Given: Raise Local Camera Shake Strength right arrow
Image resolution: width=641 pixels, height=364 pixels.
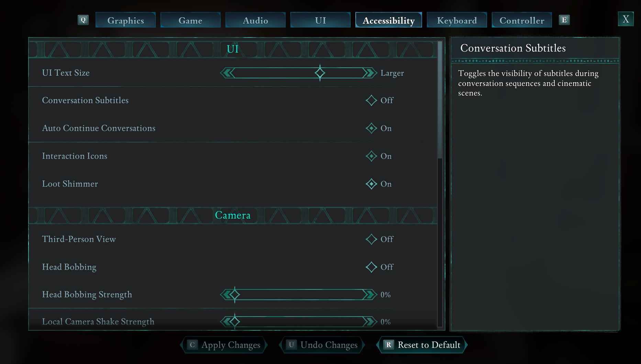Looking at the screenshot, I should 370,322.
